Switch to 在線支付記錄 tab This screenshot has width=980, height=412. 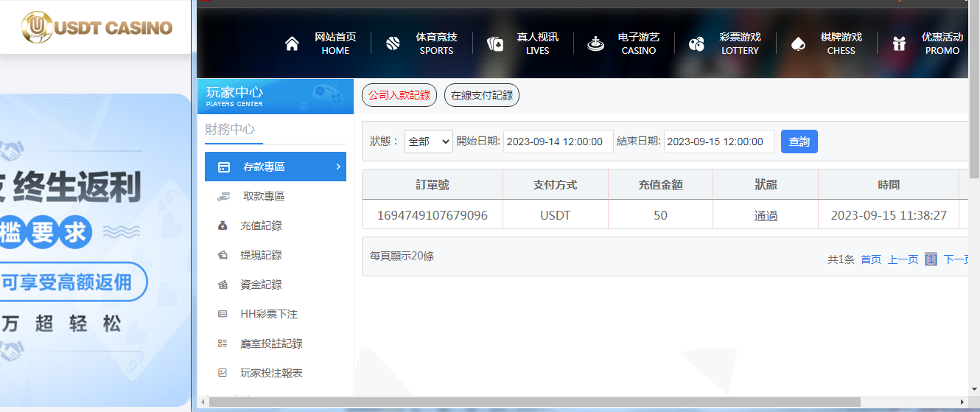pyautogui.click(x=482, y=95)
